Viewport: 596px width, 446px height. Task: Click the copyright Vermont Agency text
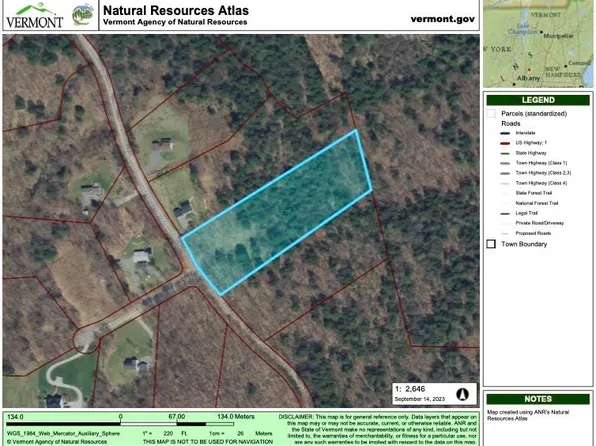[57, 442]
